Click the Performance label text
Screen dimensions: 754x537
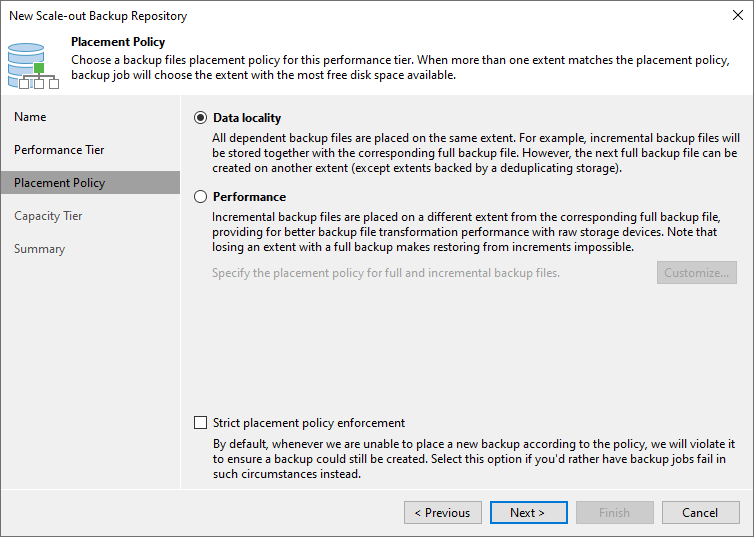click(249, 197)
